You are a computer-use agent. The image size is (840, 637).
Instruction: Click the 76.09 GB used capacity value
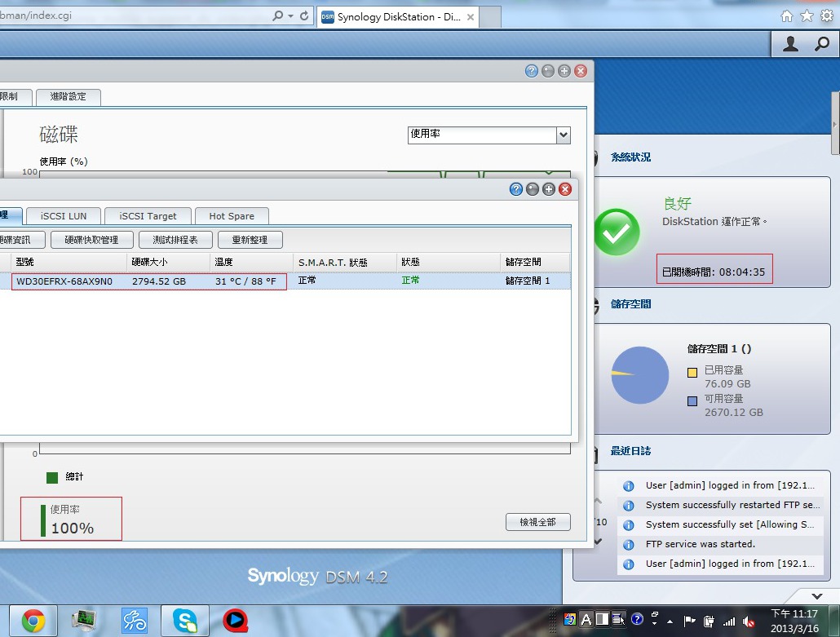(x=727, y=384)
